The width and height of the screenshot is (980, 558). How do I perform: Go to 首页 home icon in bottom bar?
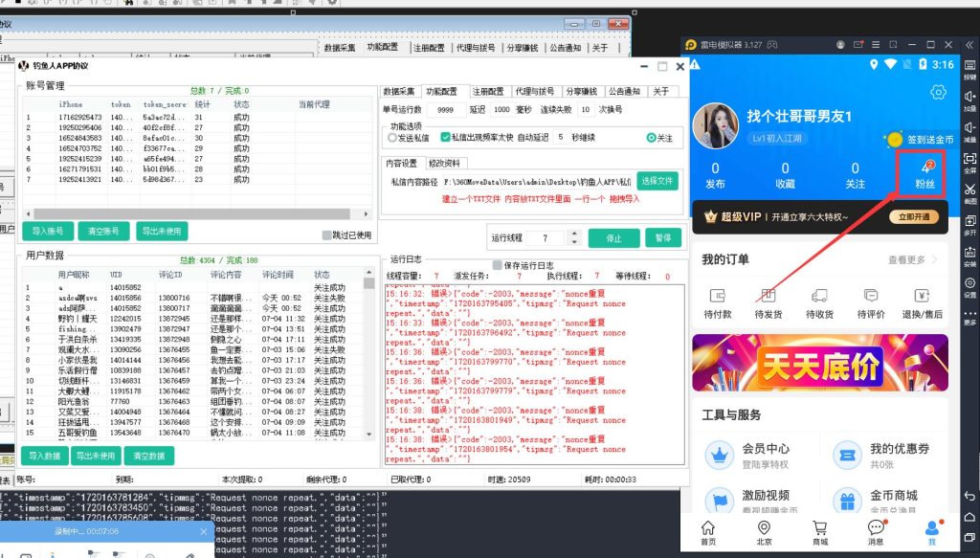pos(707,527)
